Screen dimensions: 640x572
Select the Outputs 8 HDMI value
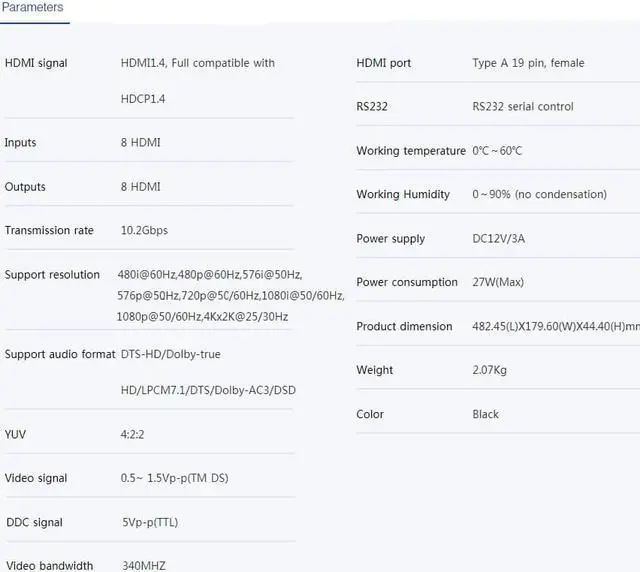(x=140, y=187)
